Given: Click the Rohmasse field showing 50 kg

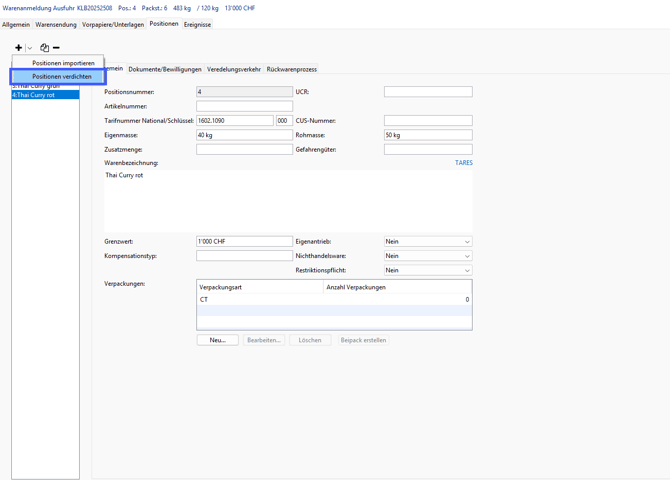Looking at the screenshot, I should pos(428,135).
